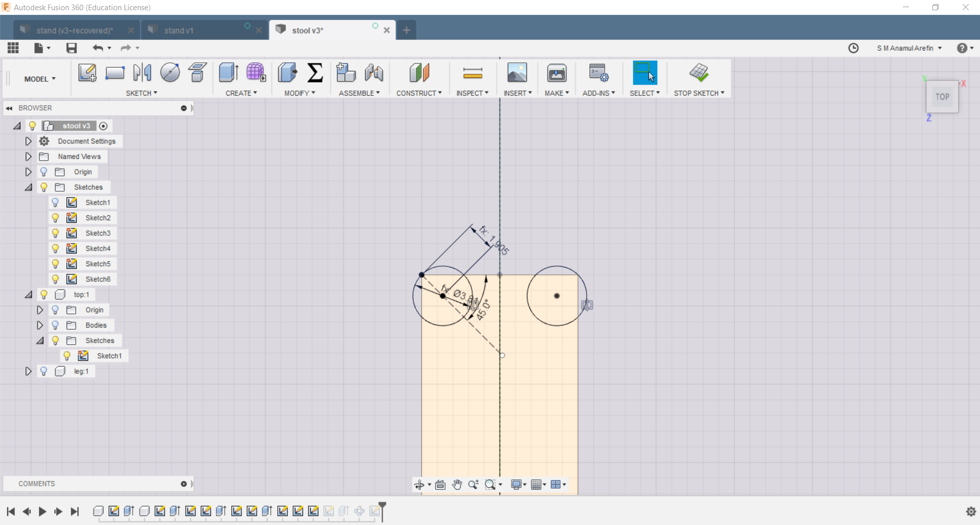Toggle visibility bulb for Sketch2
Screen dimensions: 980x525
pyautogui.click(x=55, y=218)
